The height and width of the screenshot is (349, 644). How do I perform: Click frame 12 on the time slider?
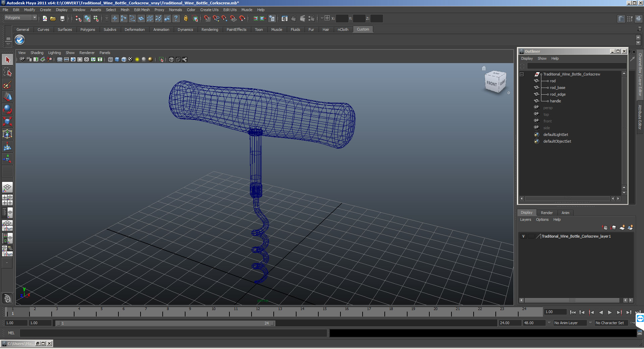point(258,312)
